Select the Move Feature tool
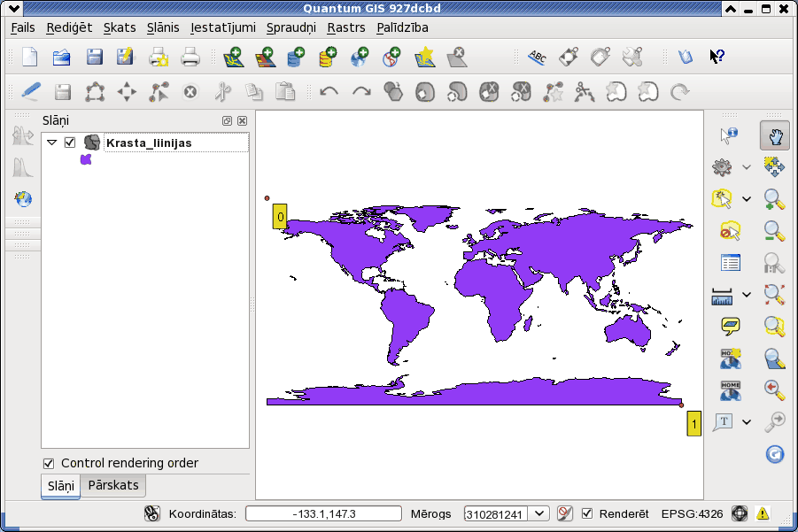The height and width of the screenshot is (532, 798). coord(127,92)
